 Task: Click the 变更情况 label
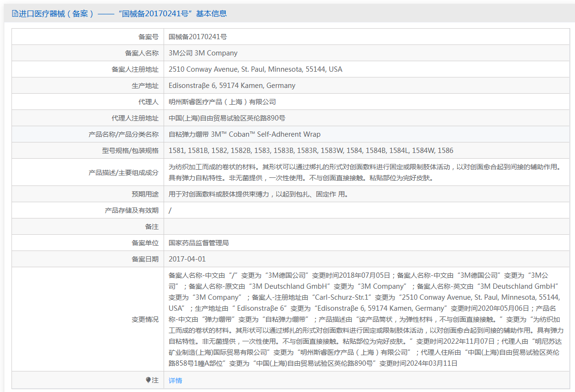[x=145, y=319]
